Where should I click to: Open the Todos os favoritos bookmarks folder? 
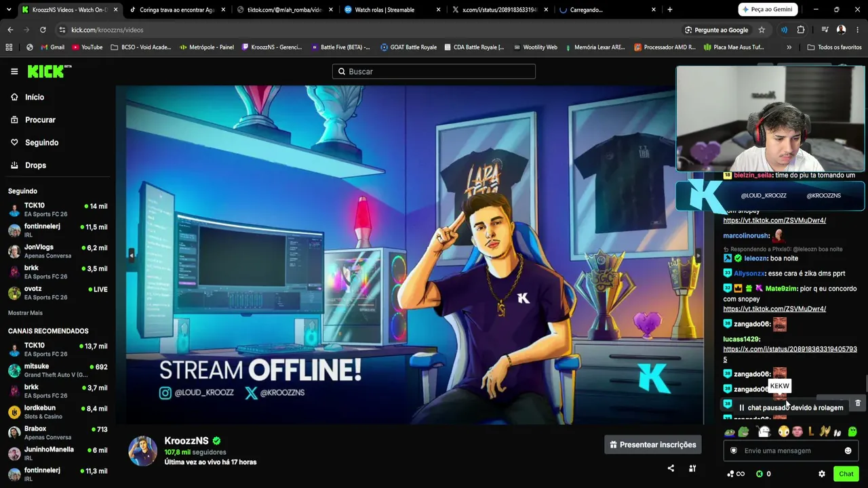834,47
